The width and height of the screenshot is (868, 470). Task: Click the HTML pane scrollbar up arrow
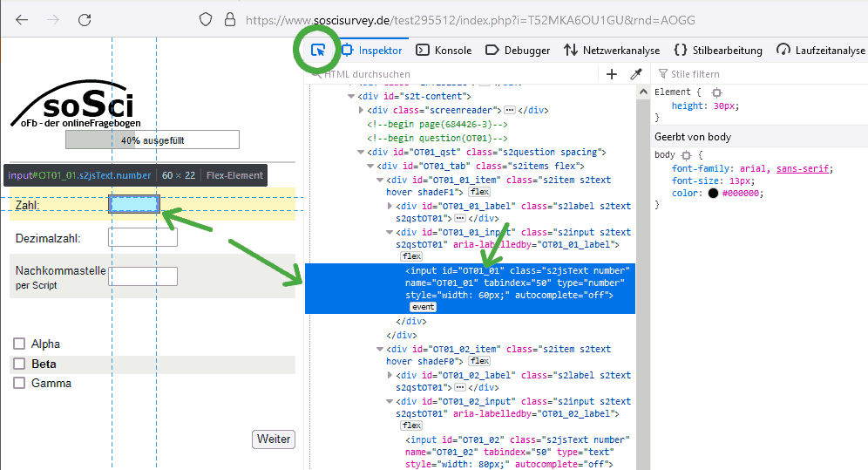coord(642,92)
